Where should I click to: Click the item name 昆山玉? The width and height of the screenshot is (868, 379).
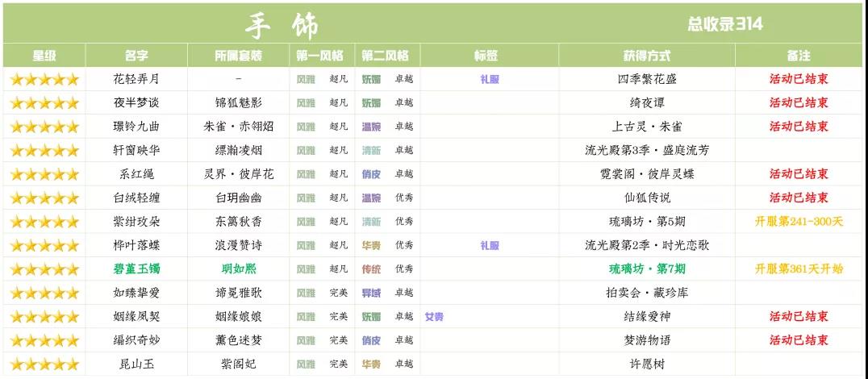(136, 364)
